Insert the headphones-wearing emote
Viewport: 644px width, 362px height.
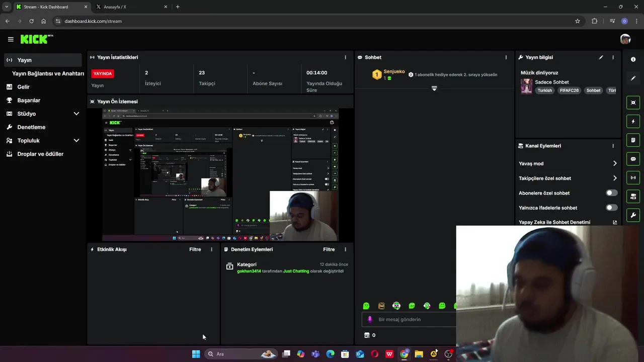396,306
